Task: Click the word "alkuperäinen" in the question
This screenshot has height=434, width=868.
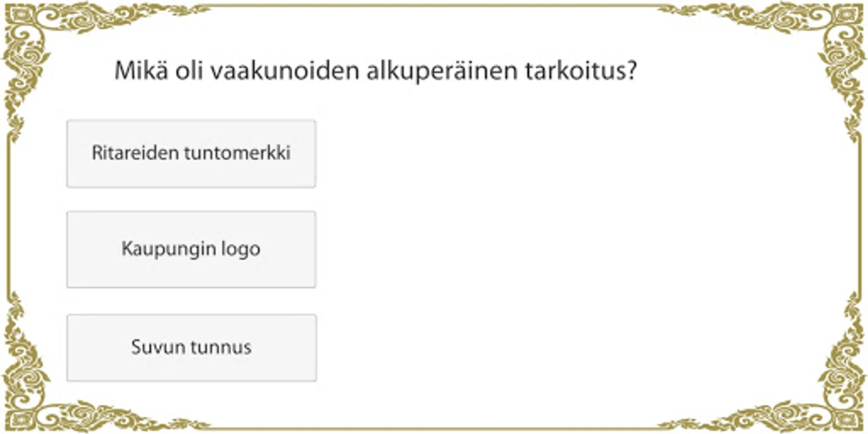Action: pyautogui.click(x=441, y=71)
